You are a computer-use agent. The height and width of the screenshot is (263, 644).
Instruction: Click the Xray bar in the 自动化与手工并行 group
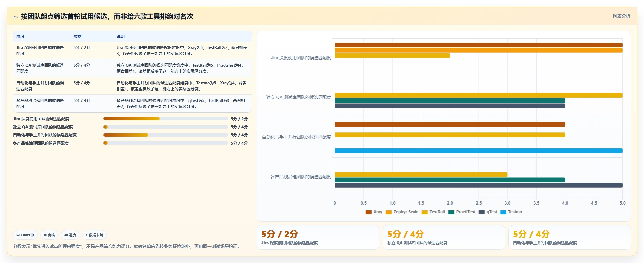point(450,125)
